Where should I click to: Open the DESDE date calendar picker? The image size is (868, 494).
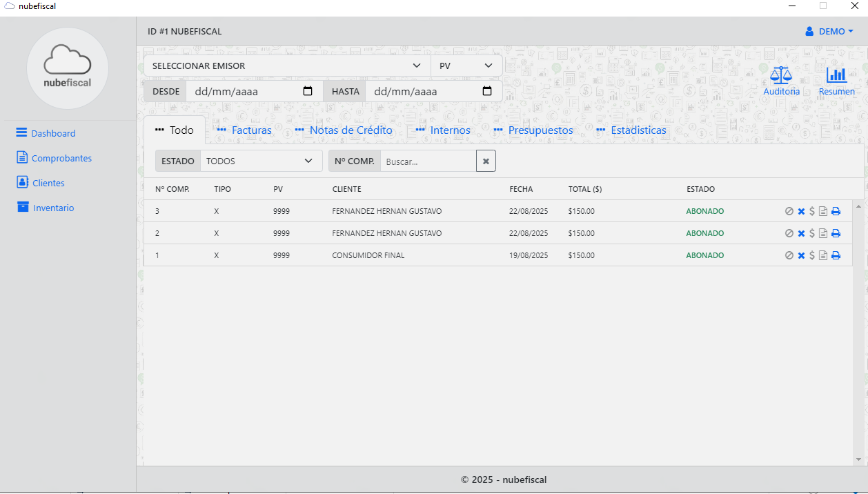pos(308,91)
